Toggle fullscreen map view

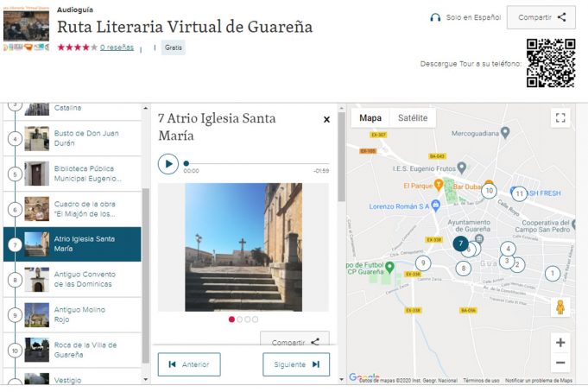[560, 118]
